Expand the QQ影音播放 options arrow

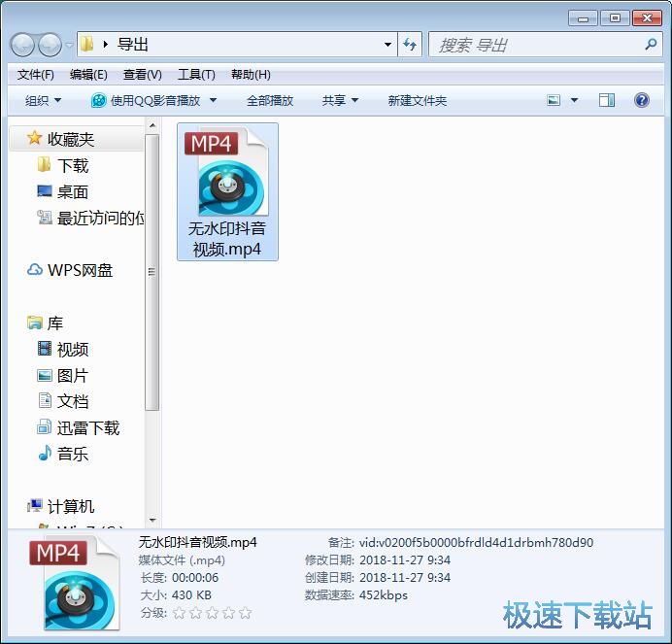pyautogui.click(x=213, y=101)
